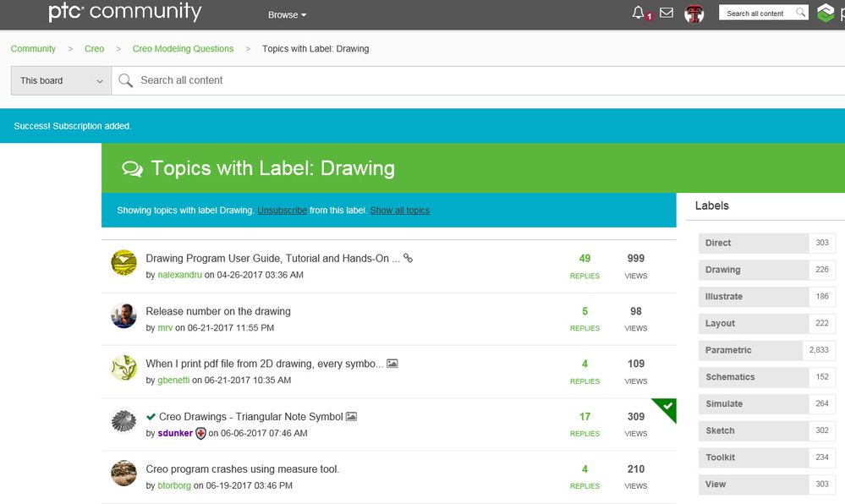This screenshot has height=504, width=845.
Task: Click the magnifier icon in top search box
Action: (801, 13)
